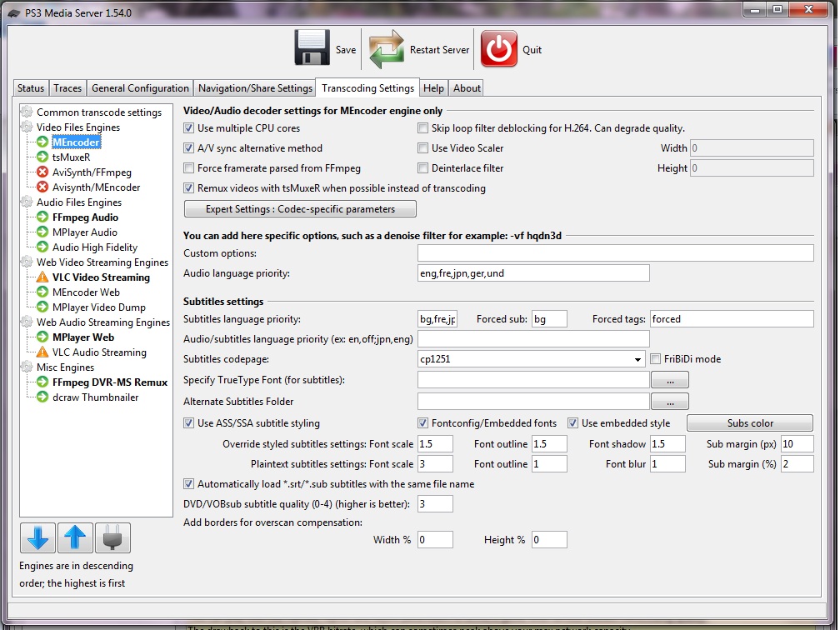Viewport: 840px width, 630px height.
Task: Toggle A/V sync alternative method checkbox
Action: (188, 147)
